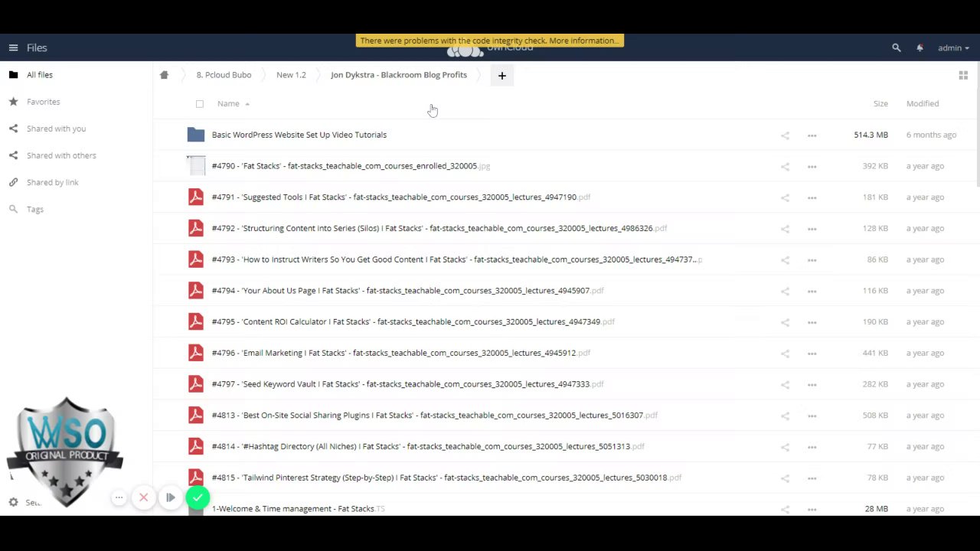This screenshot has height=551, width=980.
Task: Click thumbnail of #4790 jpg file
Action: point(196,166)
